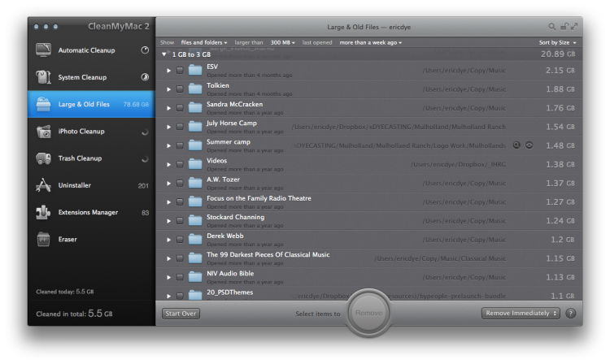Check the ESV folder checkbox

pos(180,71)
